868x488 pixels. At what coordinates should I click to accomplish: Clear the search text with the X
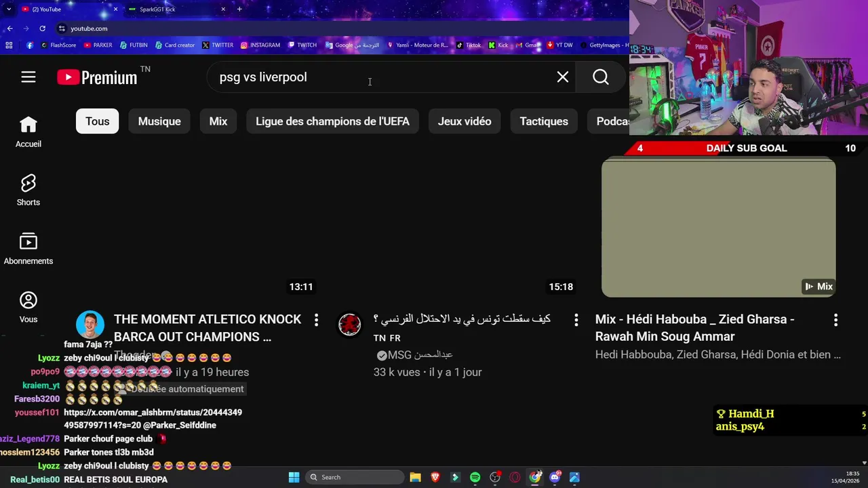tap(563, 77)
